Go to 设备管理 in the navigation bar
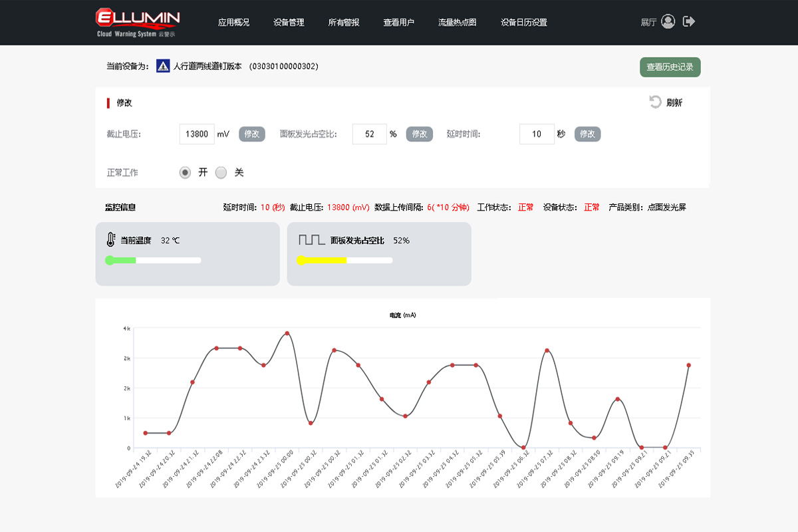This screenshot has width=798, height=532. click(289, 22)
